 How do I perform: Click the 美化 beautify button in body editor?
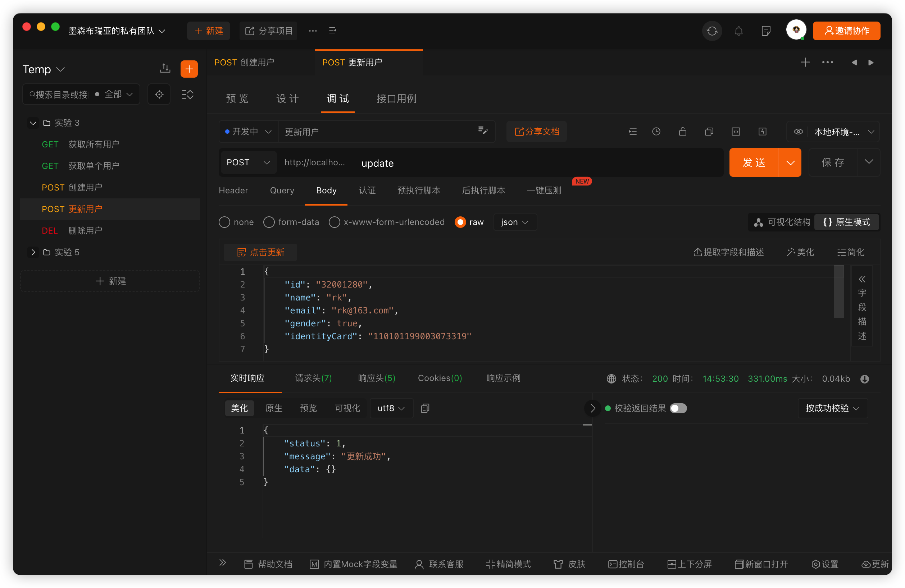coord(800,252)
